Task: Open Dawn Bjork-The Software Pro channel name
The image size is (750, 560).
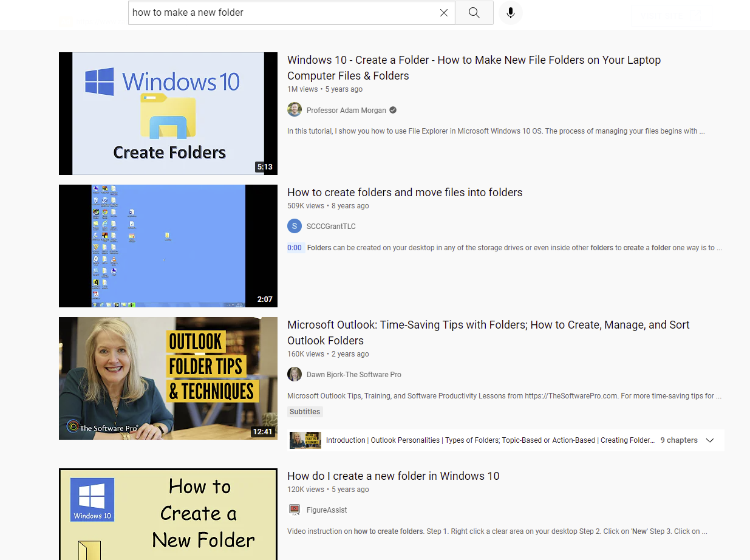Action: [353, 375]
